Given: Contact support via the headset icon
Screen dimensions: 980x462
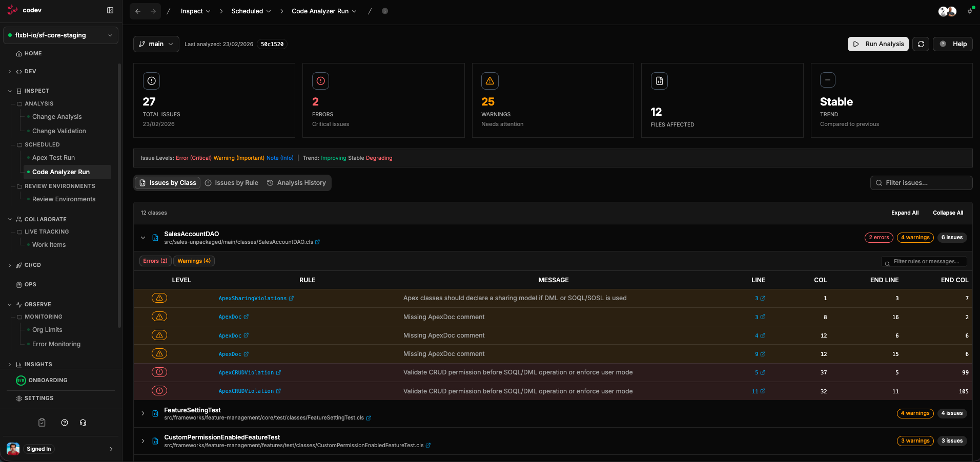Looking at the screenshot, I should click(x=83, y=423).
